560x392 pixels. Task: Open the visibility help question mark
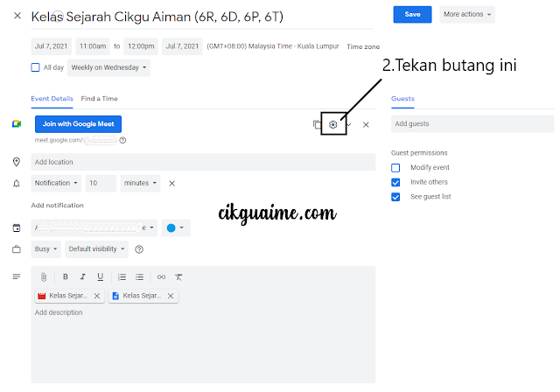(139, 249)
